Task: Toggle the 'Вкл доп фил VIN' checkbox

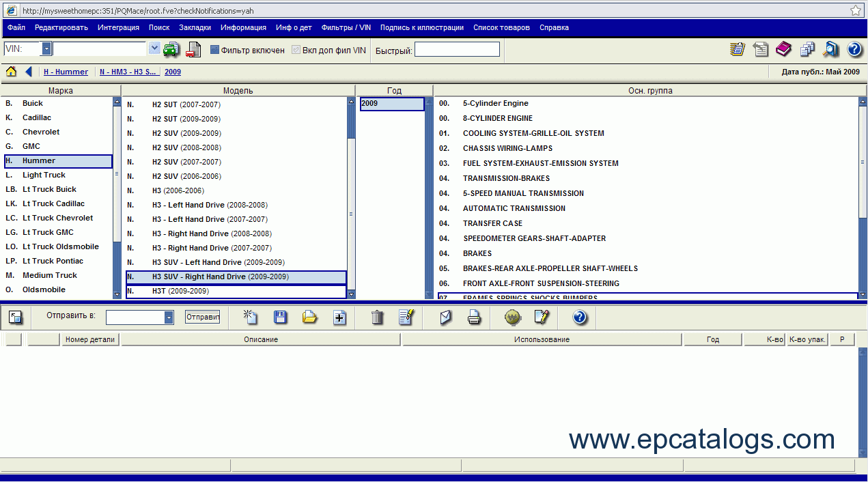Action: click(x=296, y=50)
